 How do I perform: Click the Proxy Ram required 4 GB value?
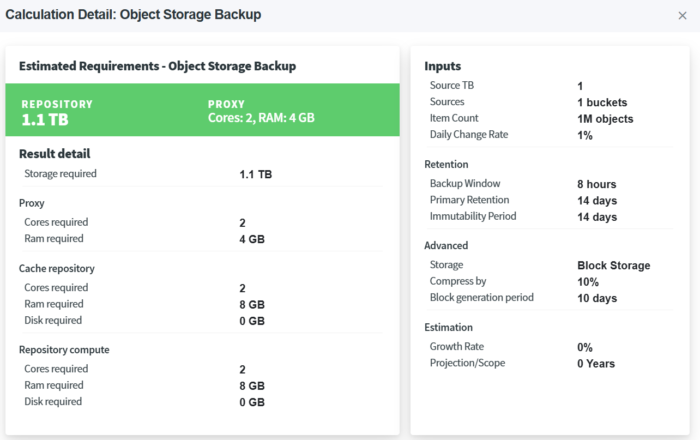pos(252,239)
